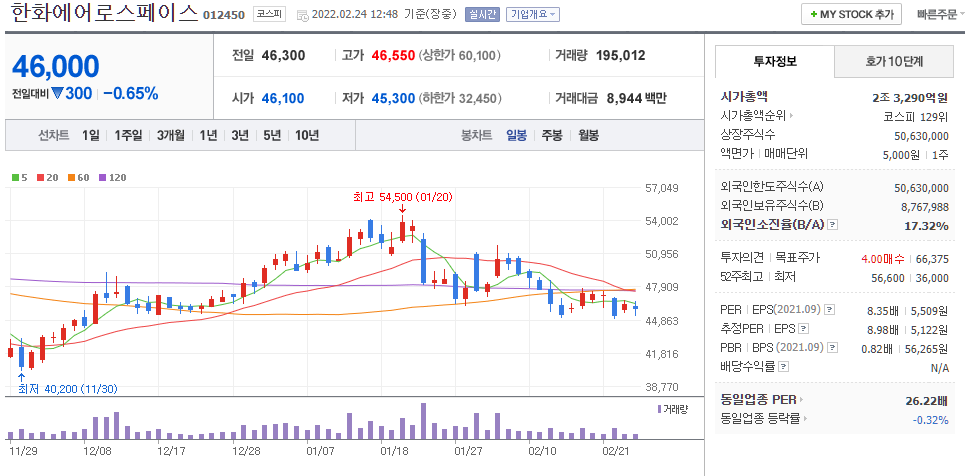Click the plus icon on MY STOCK 추가
971x476 pixels.
[x=814, y=15]
